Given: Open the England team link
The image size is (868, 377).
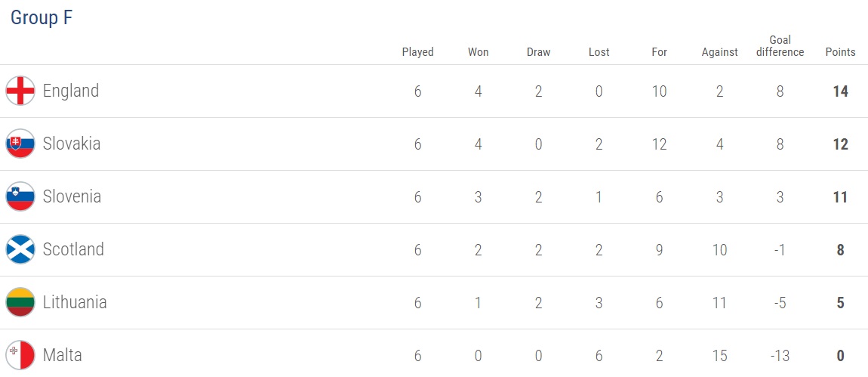Looking at the screenshot, I should point(71,91).
